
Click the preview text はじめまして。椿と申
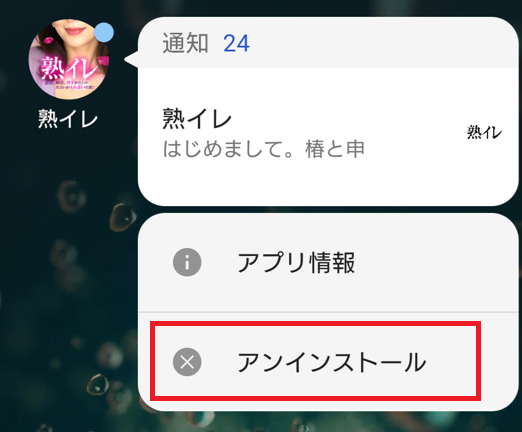click(x=263, y=149)
